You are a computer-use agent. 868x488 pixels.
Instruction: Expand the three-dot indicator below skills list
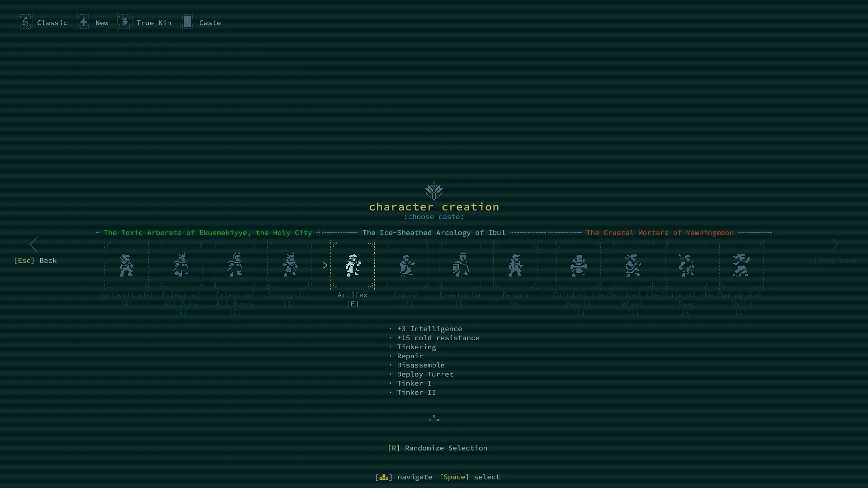(x=434, y=418)
